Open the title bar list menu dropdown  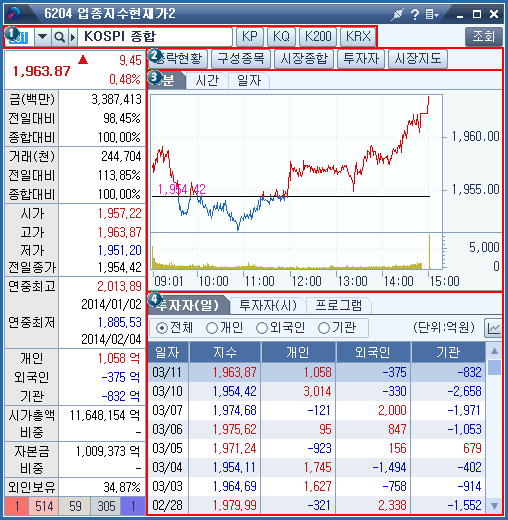click(x=432, y=14)
